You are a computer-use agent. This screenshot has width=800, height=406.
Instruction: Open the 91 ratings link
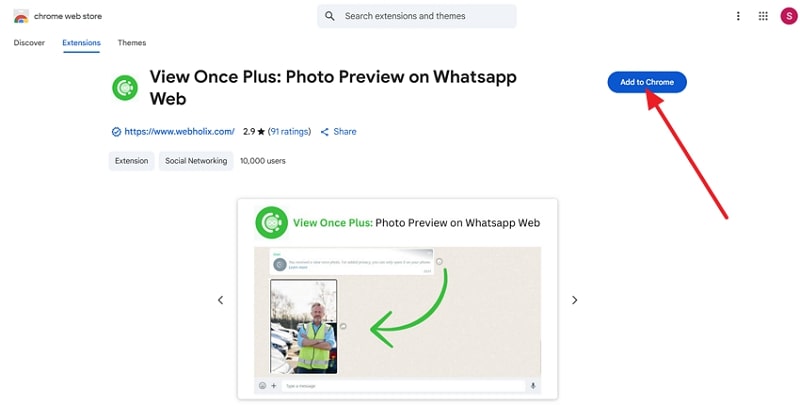click(289, 132)
